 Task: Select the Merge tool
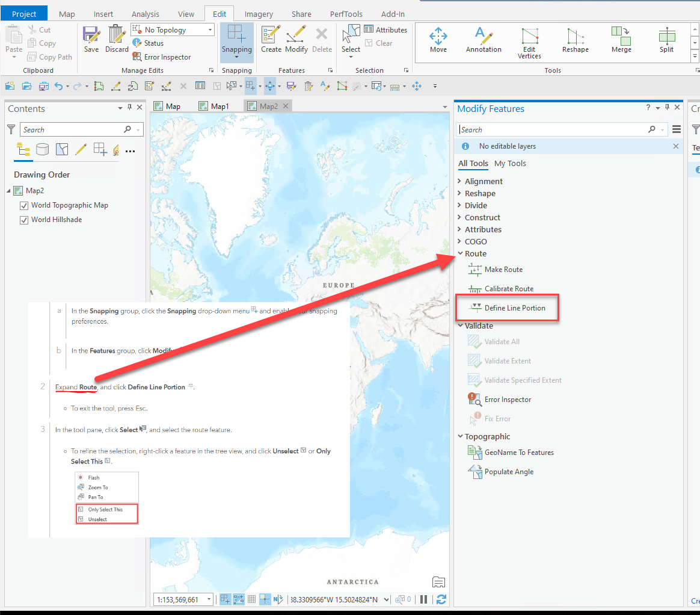pyautogui.click(x=621, y=40)
